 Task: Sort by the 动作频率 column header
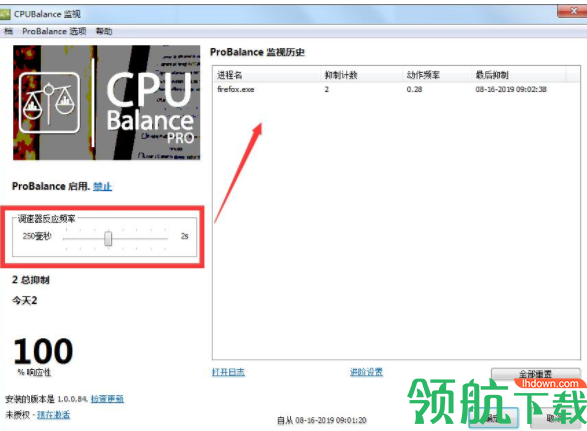(x=437, y=75)
